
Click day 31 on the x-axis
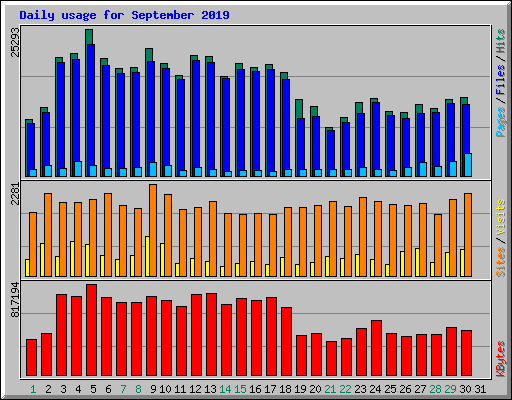[x=480, y=389]
